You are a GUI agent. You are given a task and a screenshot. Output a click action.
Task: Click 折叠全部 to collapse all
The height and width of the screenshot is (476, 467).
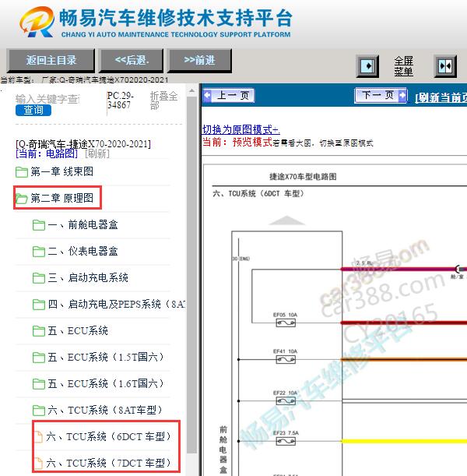click(163, 100)
